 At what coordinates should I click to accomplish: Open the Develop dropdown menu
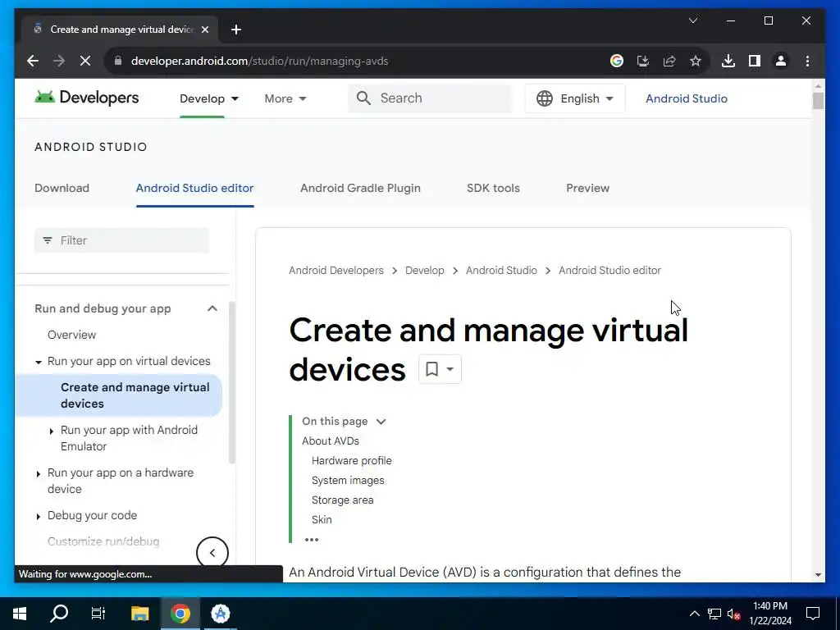pyautogui.click(x=209, y=98)
